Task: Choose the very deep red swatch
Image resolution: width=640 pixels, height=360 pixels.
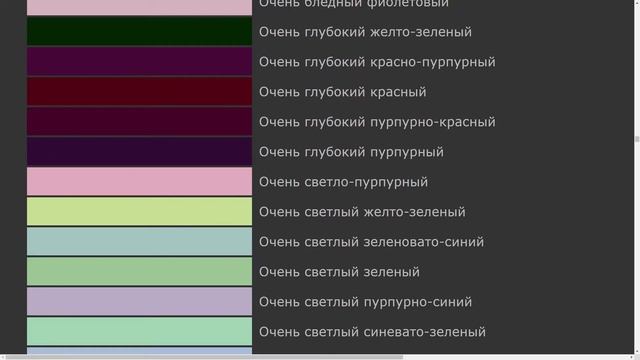Action: pos(140,91)
